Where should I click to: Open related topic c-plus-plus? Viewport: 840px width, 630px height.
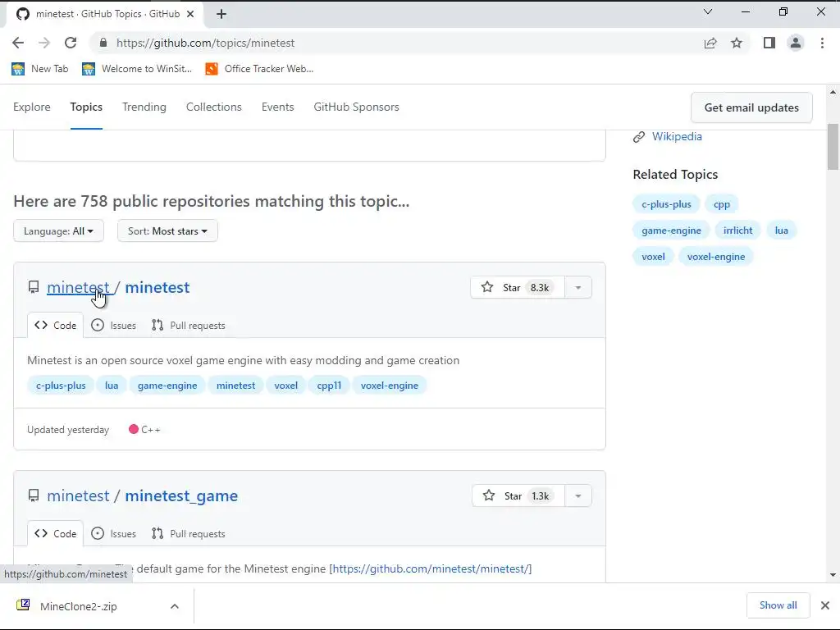[666, 204]
